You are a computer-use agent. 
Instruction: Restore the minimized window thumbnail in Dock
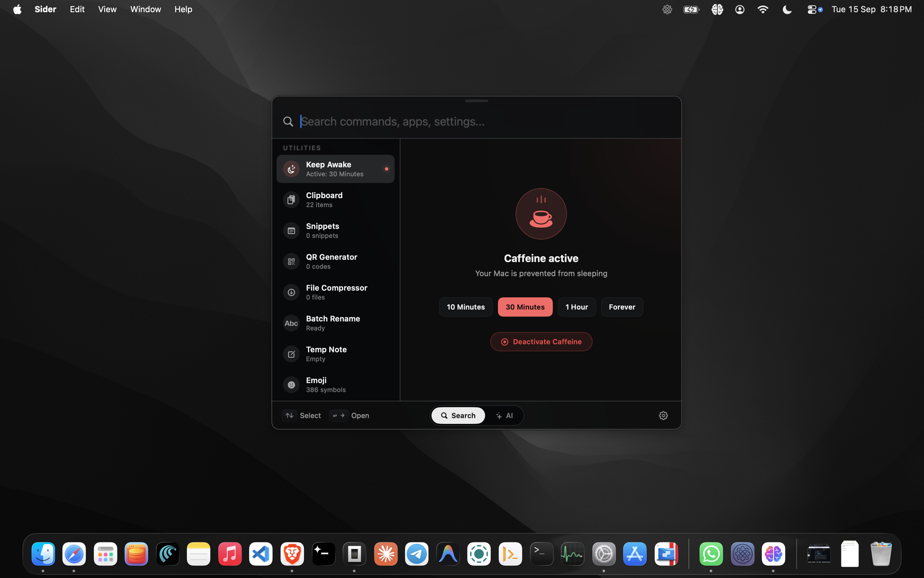click(819, 554)
